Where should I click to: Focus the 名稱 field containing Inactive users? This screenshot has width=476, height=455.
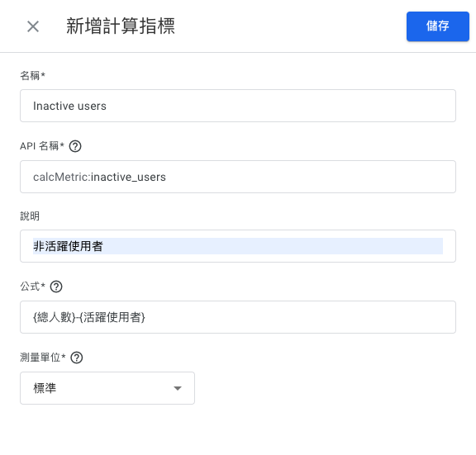(238, 106)
